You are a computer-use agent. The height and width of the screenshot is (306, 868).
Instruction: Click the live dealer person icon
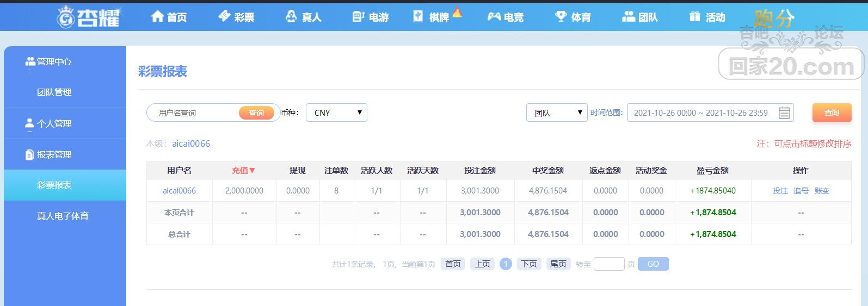click(x=291, y=17)
